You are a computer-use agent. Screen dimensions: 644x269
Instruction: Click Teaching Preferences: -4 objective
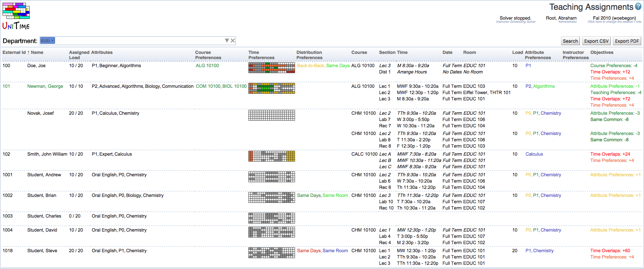click(x=616, y=92)
